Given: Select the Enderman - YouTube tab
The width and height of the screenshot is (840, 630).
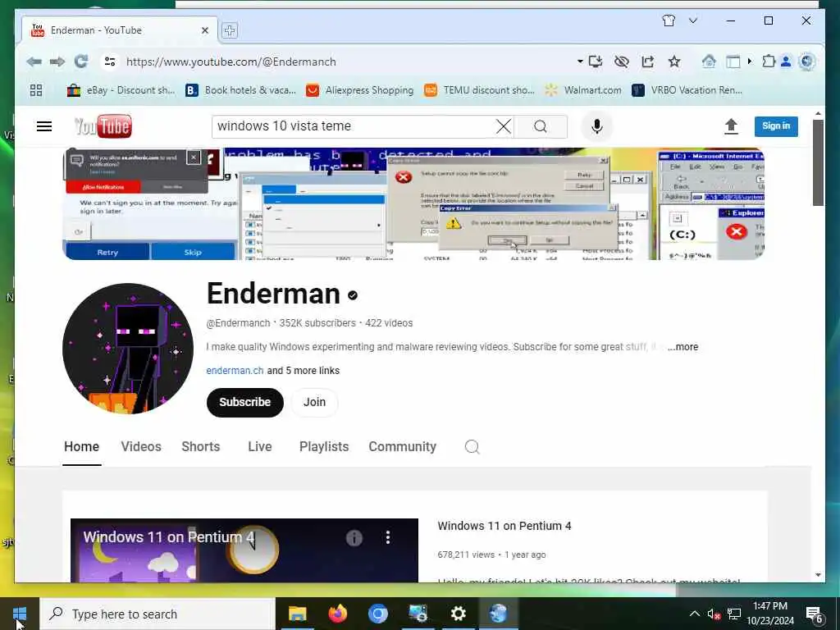Looking at the screenshot, I should point(119,30).
